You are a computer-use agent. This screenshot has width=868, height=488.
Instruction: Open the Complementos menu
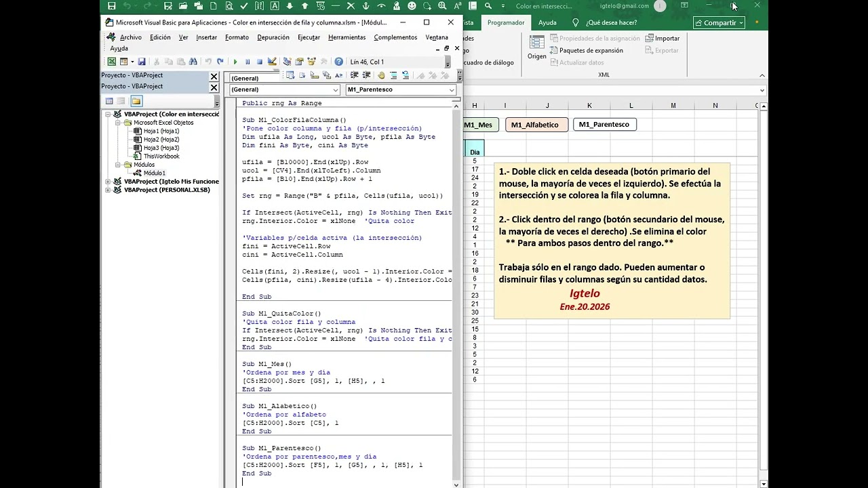[x=395, y=37]
